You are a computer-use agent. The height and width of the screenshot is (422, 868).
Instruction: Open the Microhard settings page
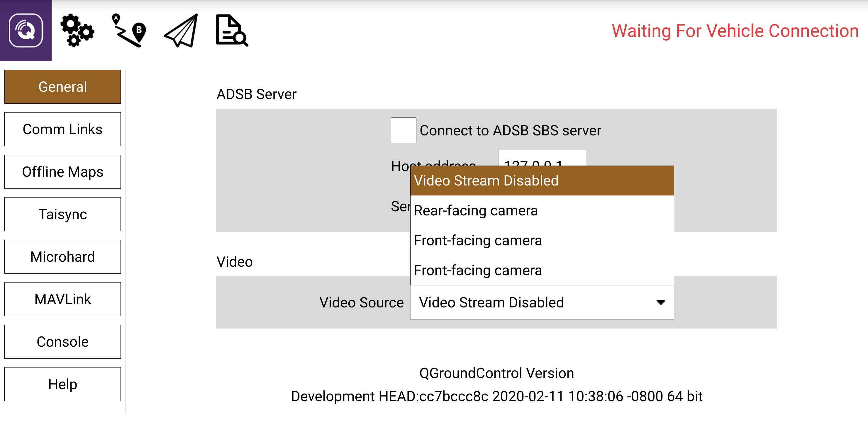pos(62,257)
